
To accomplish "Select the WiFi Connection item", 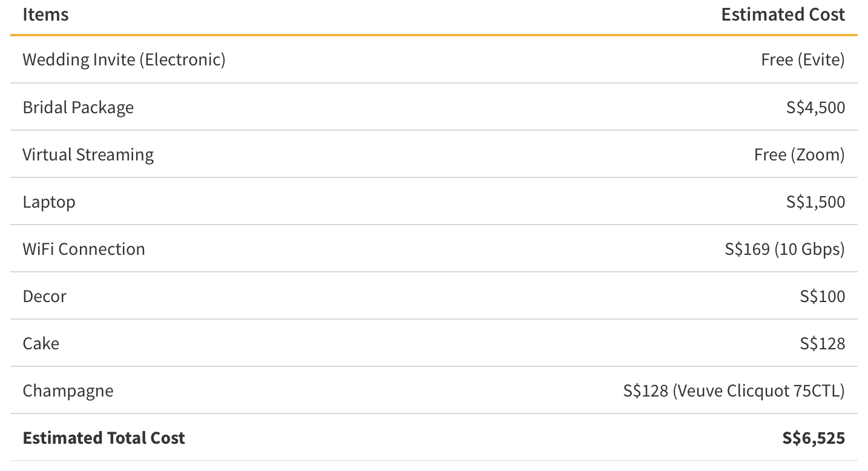I will 84,249.
